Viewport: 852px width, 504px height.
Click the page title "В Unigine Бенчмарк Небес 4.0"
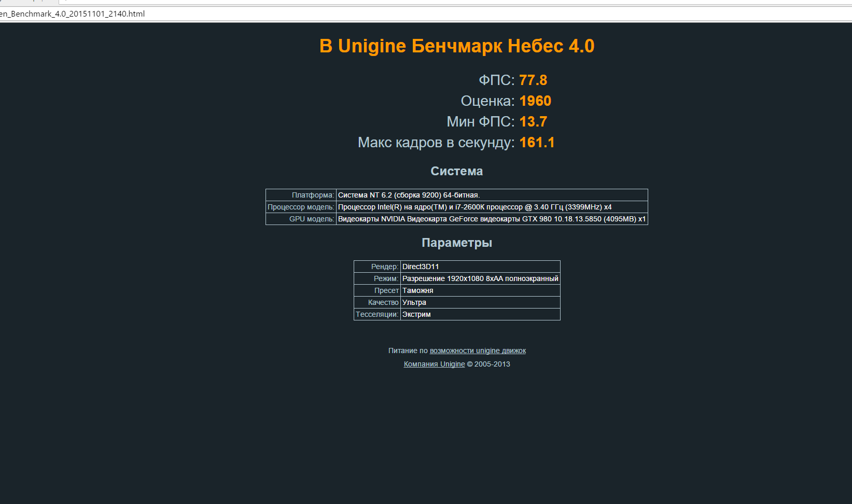tap(457, 46)
